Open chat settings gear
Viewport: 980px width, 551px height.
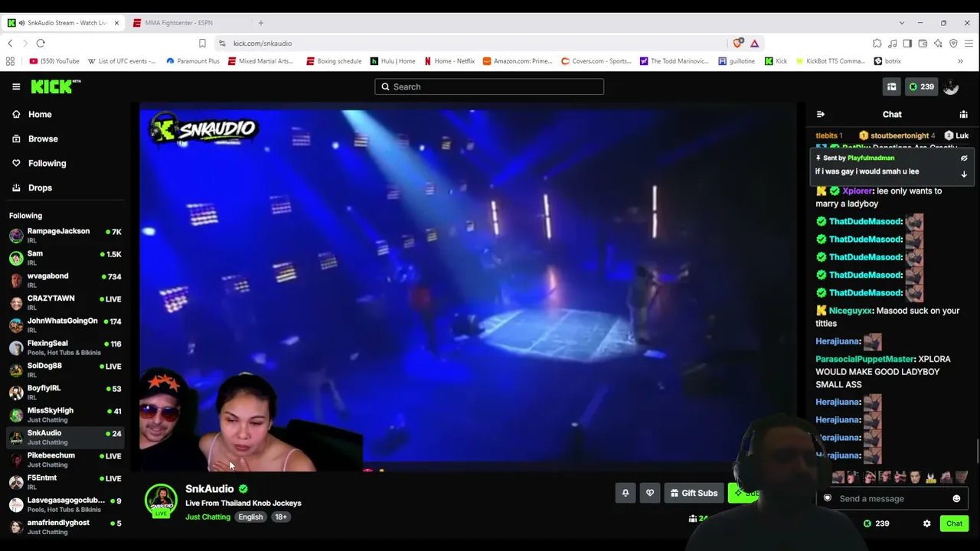926,523
